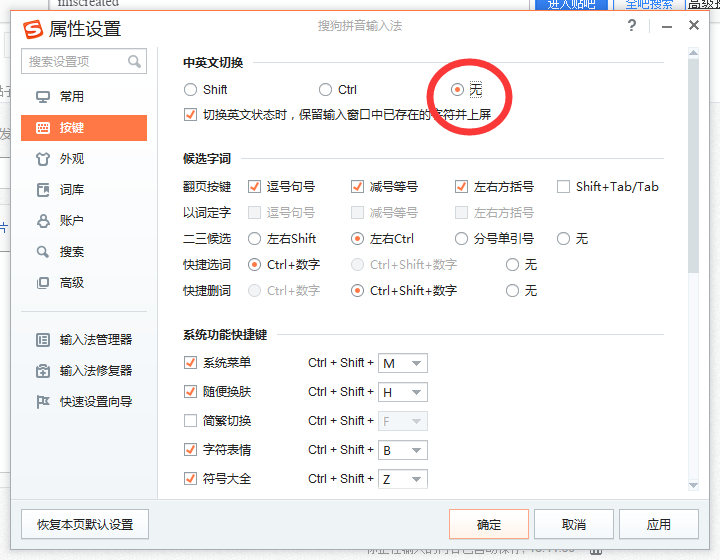Launch 输入法修复器
Image resolution: width=720 pixels, height=560 pixels.
pos(84,371)
